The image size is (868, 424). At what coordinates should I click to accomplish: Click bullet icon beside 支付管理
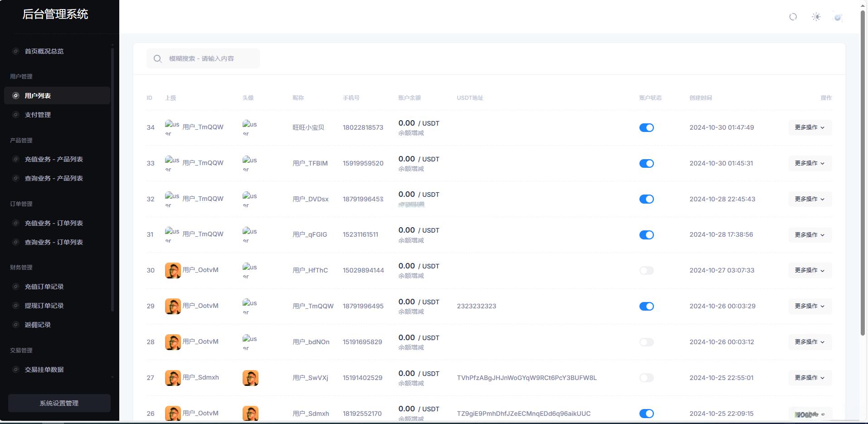point(16,115)
